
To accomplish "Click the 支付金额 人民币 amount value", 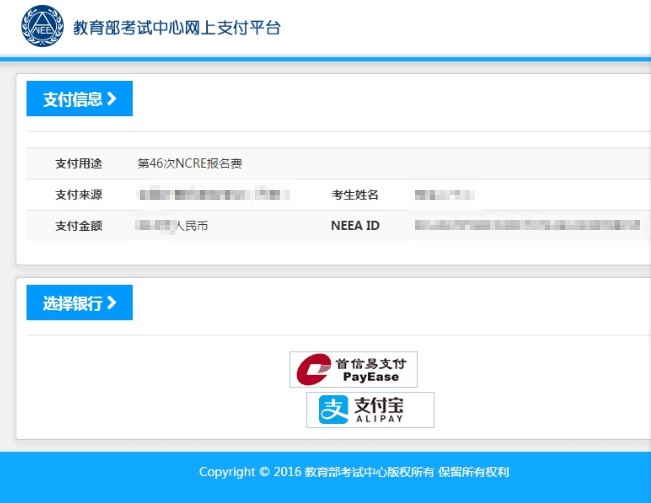I will click(x=171, y=226).
